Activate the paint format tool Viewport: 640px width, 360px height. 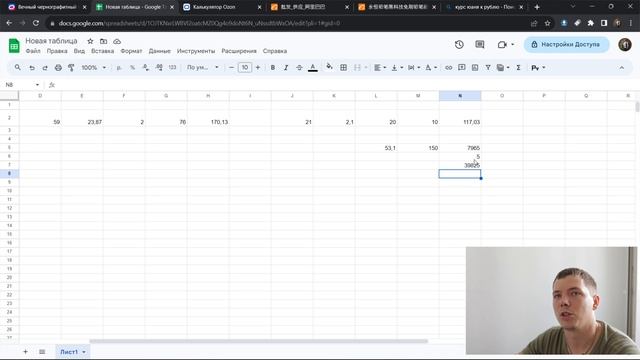(71, 68)
